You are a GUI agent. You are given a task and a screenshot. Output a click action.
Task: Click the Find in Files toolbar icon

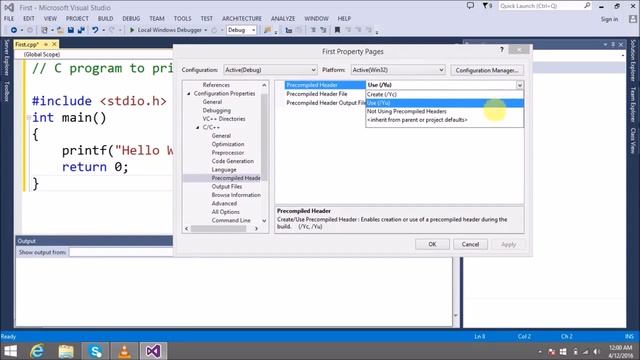tap(268, 30)
